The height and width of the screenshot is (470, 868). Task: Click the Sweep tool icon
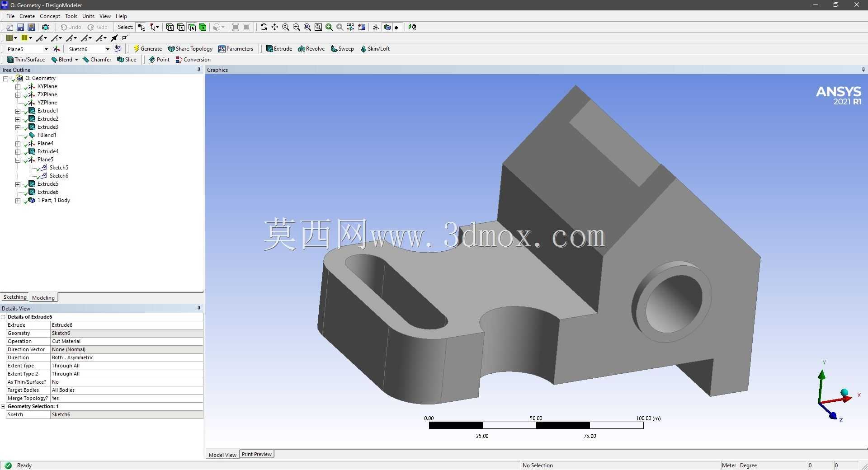tap(334, 49)
